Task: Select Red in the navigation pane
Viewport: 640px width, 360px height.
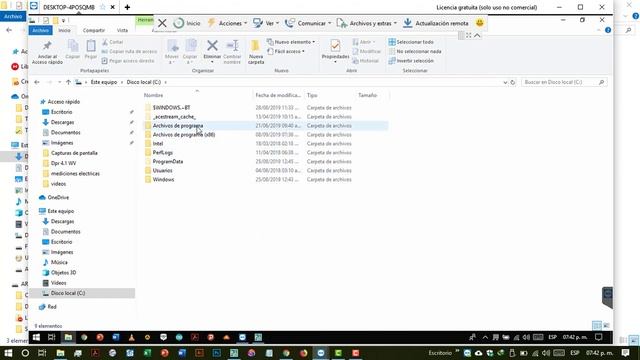Action: (52, 307)
